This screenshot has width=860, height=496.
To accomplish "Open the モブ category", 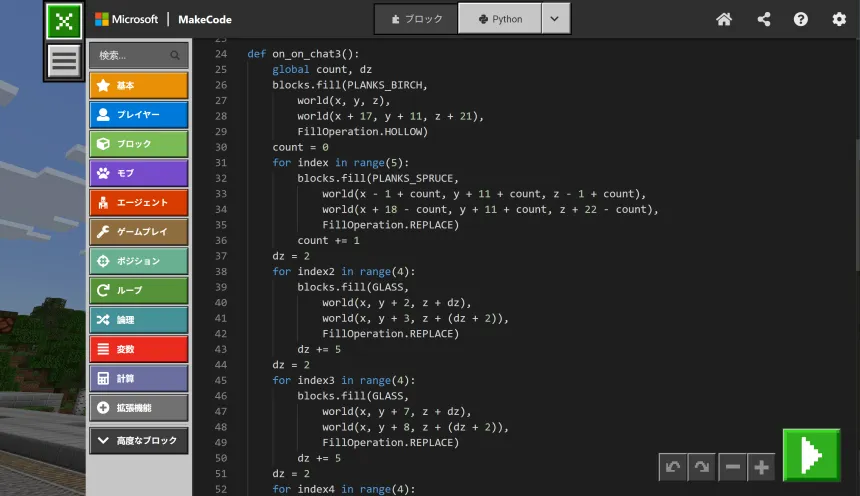I will 139,173.
